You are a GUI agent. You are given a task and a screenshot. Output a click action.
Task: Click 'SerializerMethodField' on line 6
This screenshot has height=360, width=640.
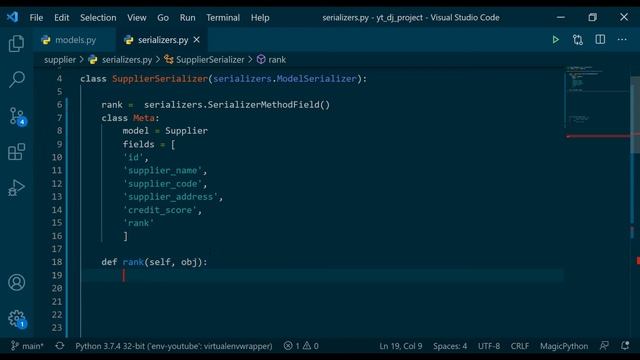tap(264, 105)
